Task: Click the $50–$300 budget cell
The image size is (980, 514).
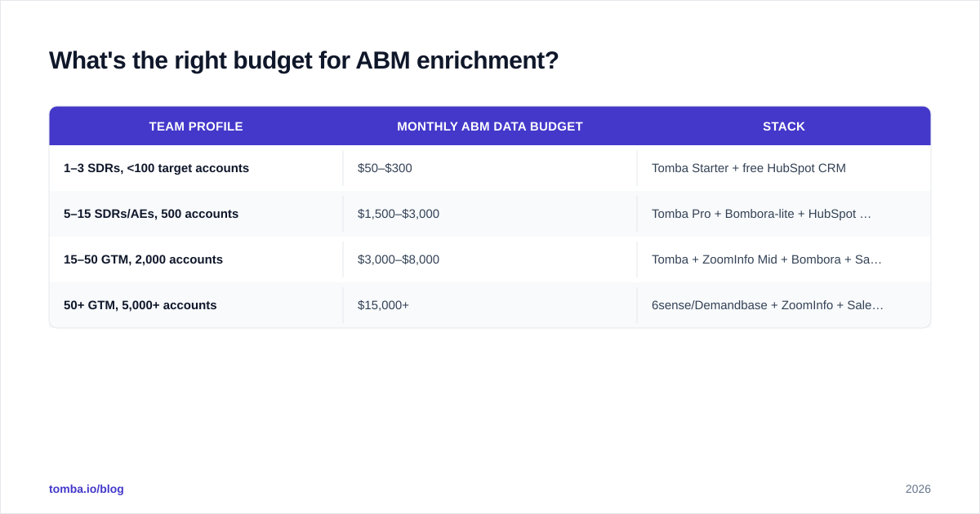Action: click(x=490, y=168)
